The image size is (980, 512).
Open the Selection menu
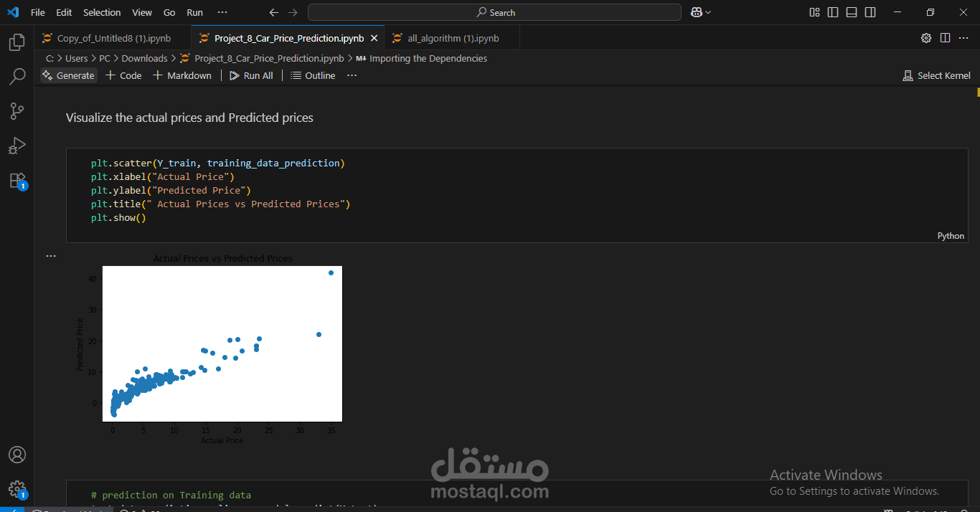coord(102,12)
